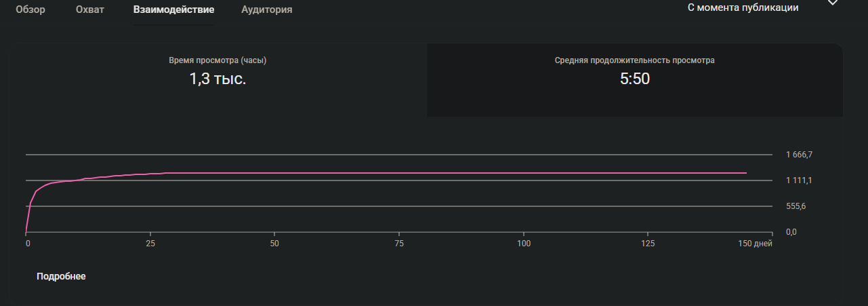Screen dimensions: 868x306
Task: Click the 50 mark on the days axis
Action: 274,244
